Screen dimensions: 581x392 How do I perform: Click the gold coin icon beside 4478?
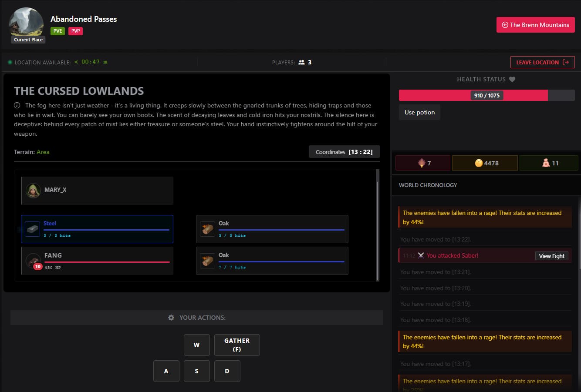pos(479,163)
